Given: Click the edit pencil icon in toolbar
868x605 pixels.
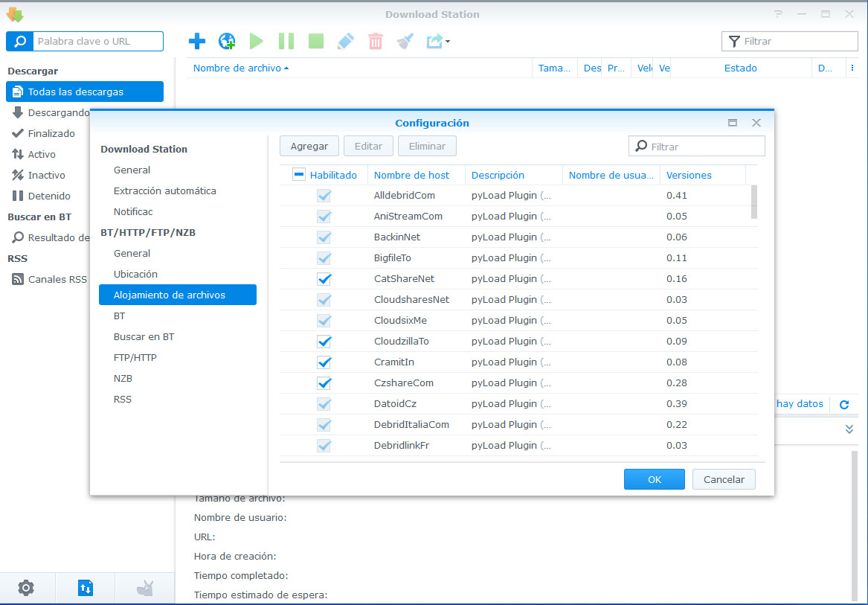Looking at the screenshot, I should pos(345,41).
